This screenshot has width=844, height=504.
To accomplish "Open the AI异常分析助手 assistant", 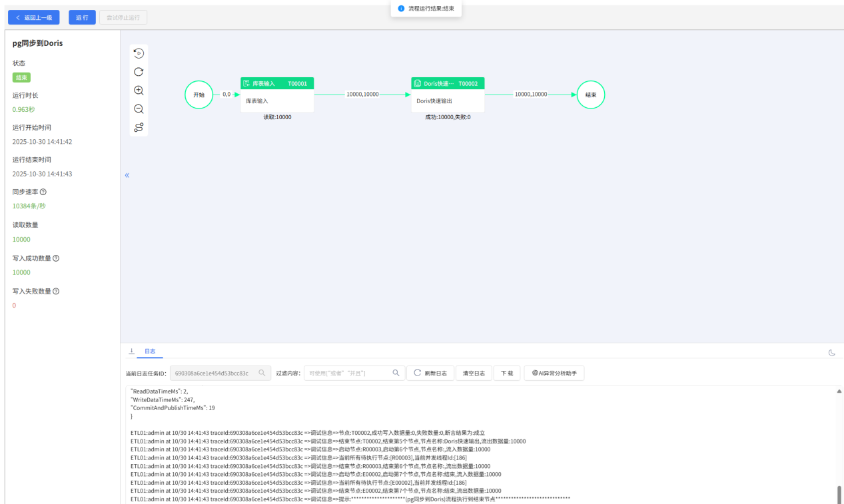I will click(554, 373).
